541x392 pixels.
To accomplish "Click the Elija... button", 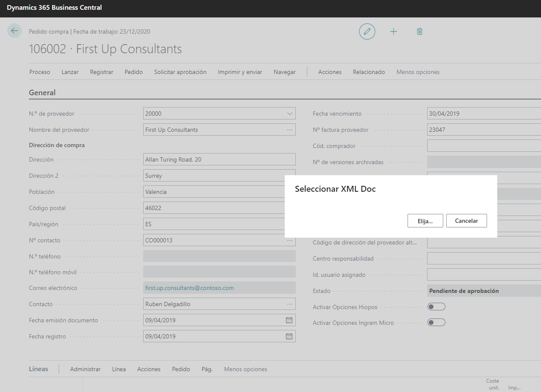I will coord(425,221).
